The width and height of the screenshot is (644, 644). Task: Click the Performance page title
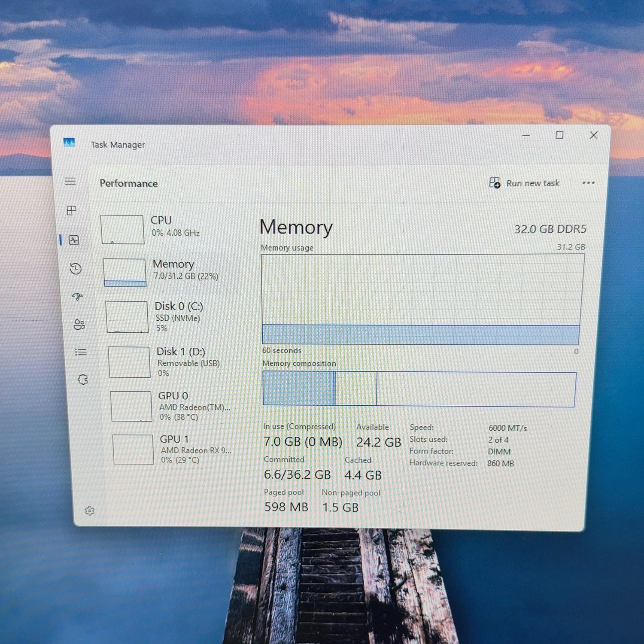pos(129,183)
